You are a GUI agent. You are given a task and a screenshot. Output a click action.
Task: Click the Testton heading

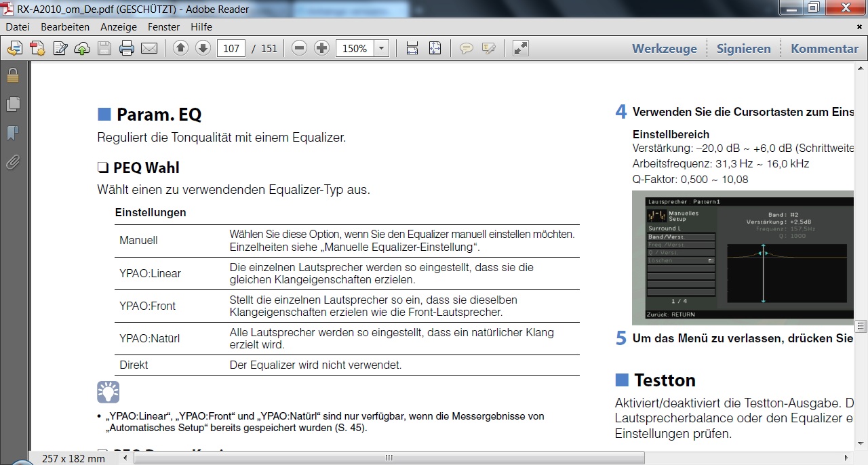pyautogui.click(x=665, y=380)
